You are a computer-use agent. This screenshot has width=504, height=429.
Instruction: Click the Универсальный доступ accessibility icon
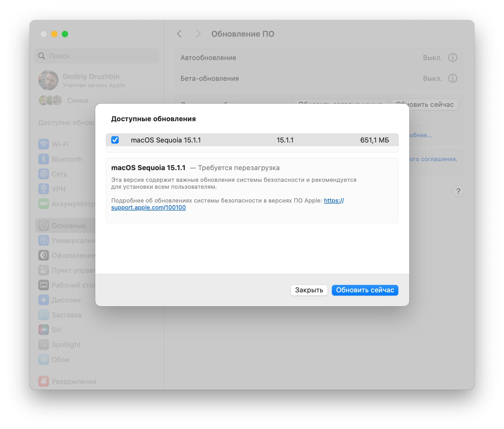tap(44, 241)
